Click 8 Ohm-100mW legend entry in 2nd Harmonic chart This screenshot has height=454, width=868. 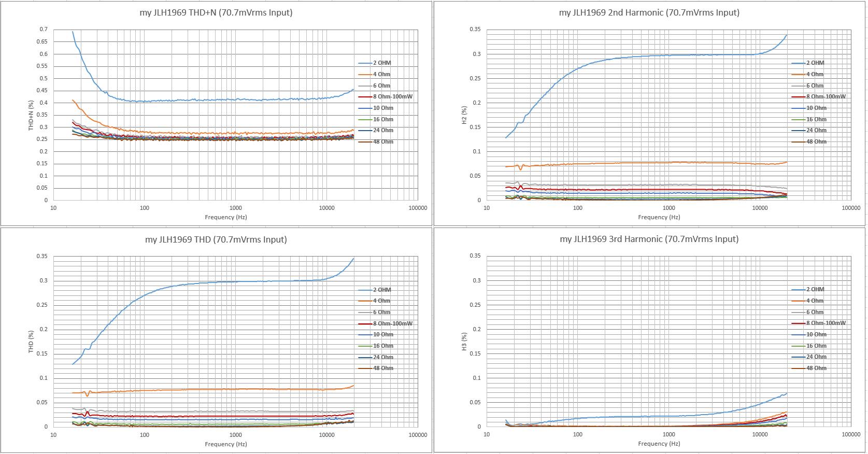(819, 96)
